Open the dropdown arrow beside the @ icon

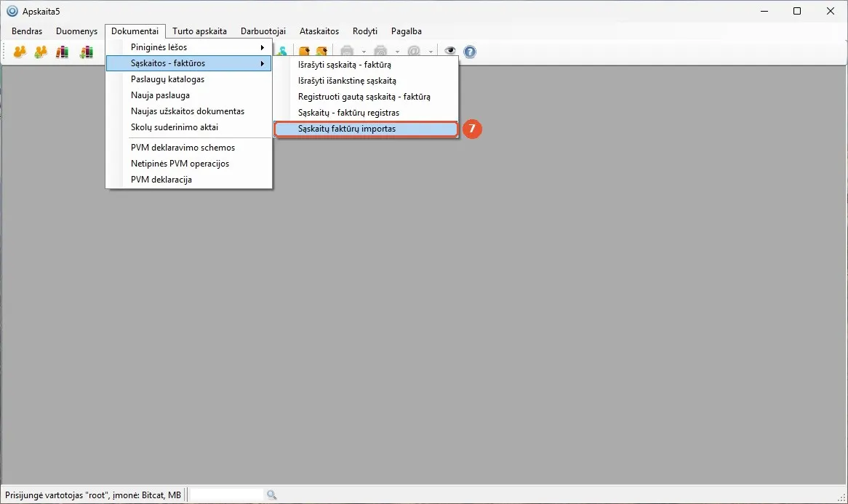(x=431, y=52)
